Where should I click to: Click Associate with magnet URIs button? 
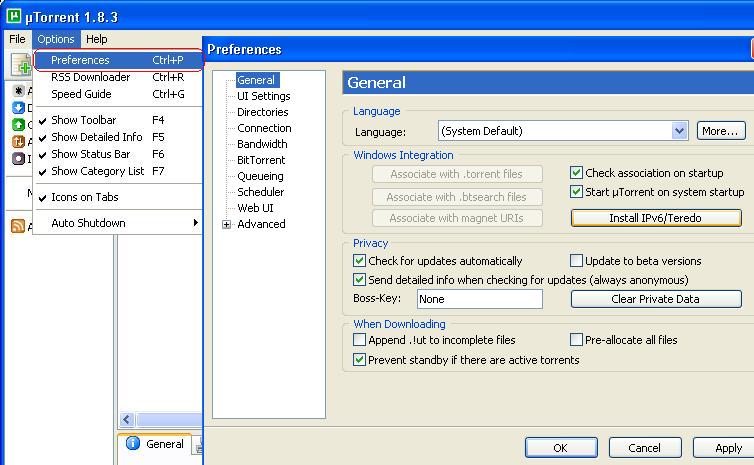tap(457, 218)
